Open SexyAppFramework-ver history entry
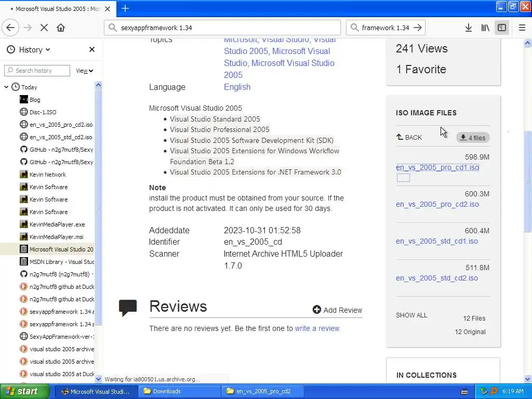Screen dimensions: 532x399 click(x=57, y=337)
